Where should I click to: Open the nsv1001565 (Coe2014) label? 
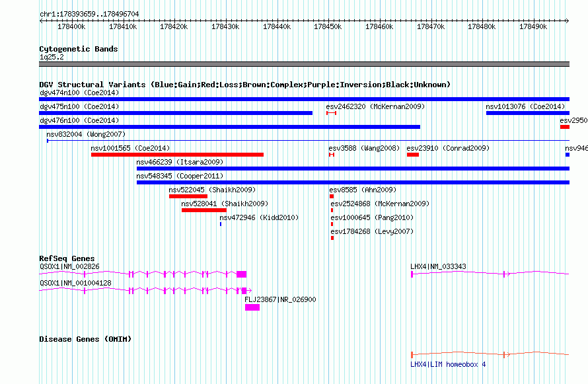130,148
